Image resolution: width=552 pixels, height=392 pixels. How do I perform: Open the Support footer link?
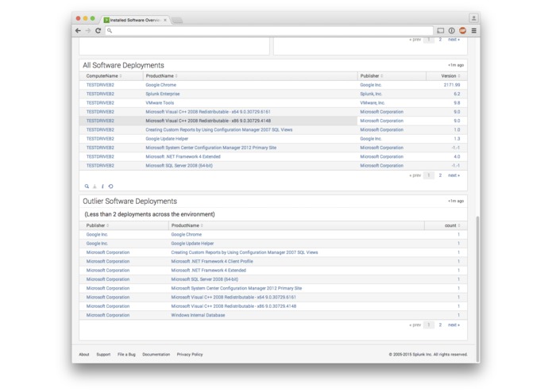(x=103, y=355)
